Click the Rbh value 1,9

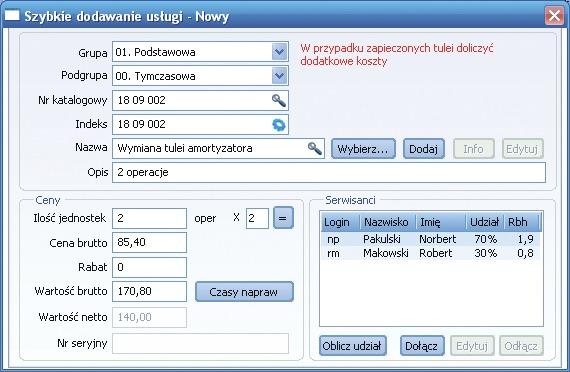pos(525,239)
